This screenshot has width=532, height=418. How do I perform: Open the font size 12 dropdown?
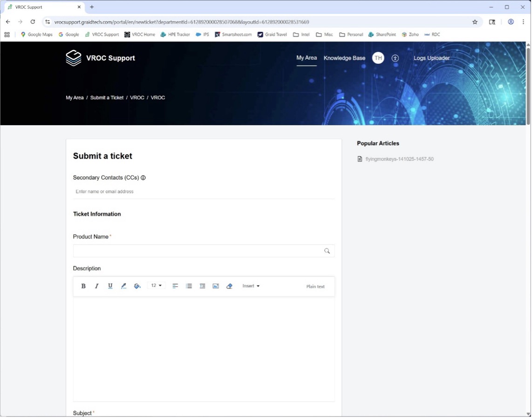[156, 286]
